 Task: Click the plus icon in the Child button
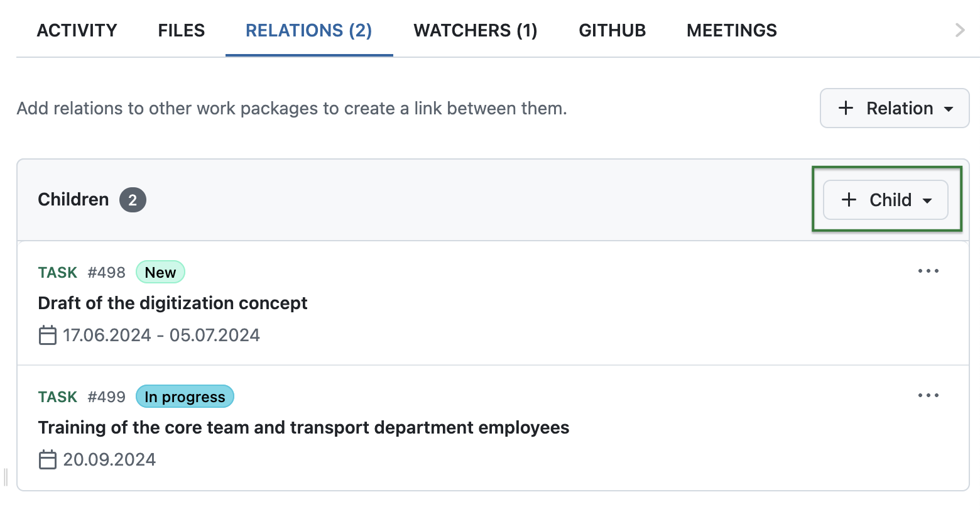coord(848,200)
